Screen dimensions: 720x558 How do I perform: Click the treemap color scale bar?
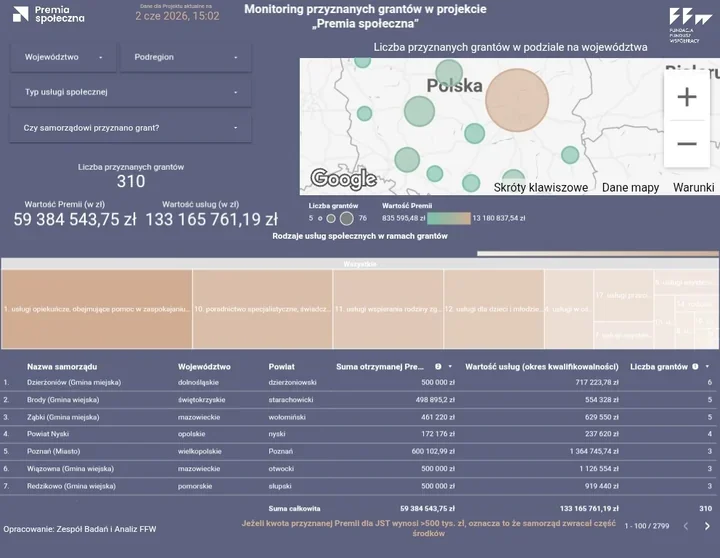[598, 254]
